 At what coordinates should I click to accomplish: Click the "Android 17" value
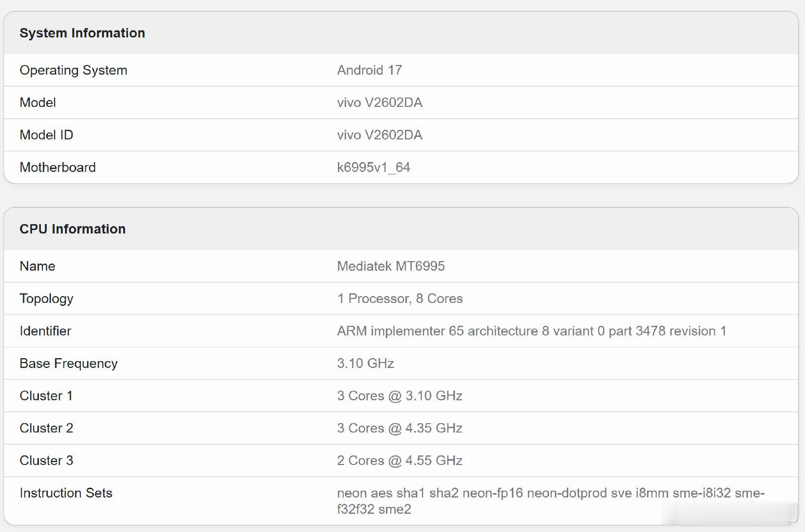click(369, 70)
